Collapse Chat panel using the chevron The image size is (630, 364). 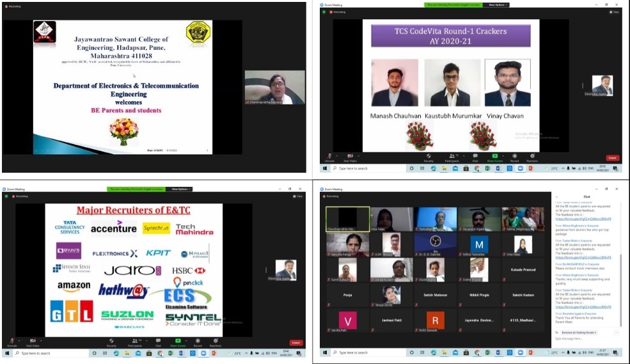coord(557,197)
